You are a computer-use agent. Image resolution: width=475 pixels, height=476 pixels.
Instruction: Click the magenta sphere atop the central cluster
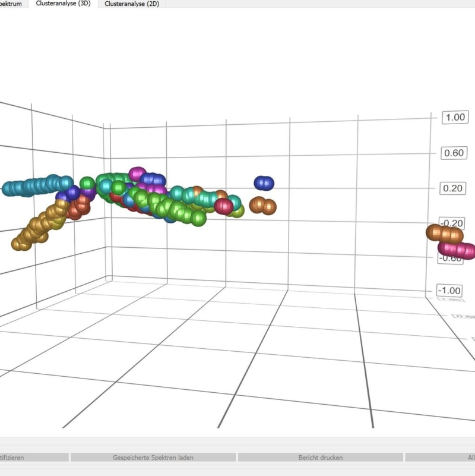point(138,174)
